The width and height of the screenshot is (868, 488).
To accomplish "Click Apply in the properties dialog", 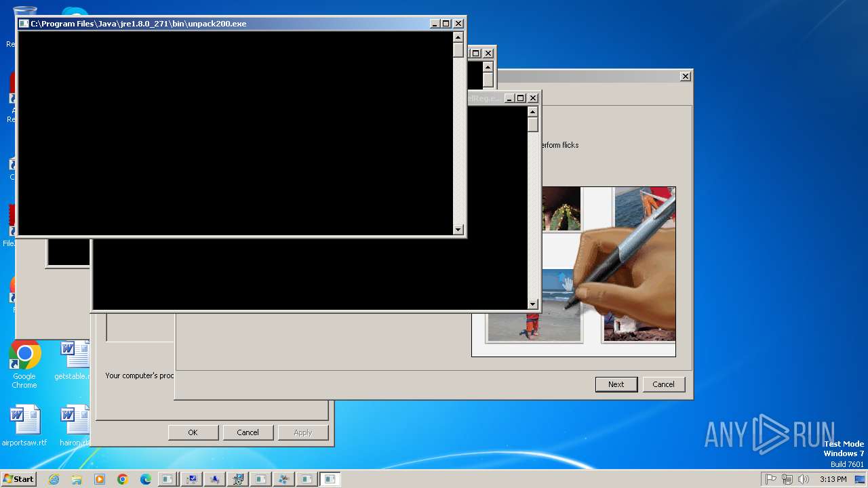I will [x=302, y=432].
